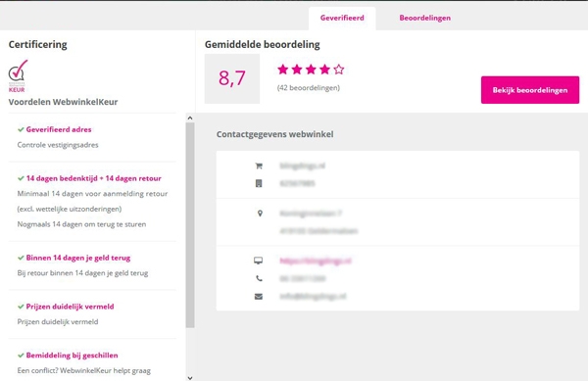Click the building icon in contact details
This screenshot has width=588, height=381.
pyautogui.click(x=259, y=183)
